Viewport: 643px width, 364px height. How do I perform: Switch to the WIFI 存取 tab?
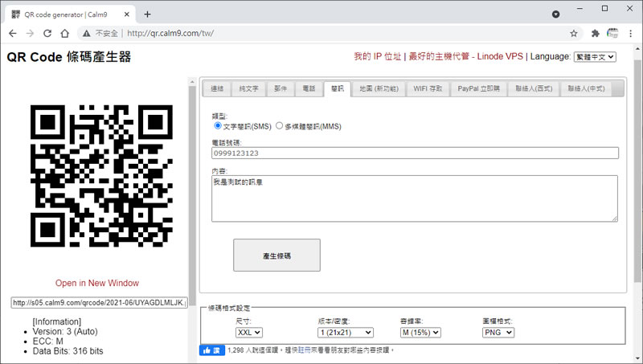pos(428,88)
